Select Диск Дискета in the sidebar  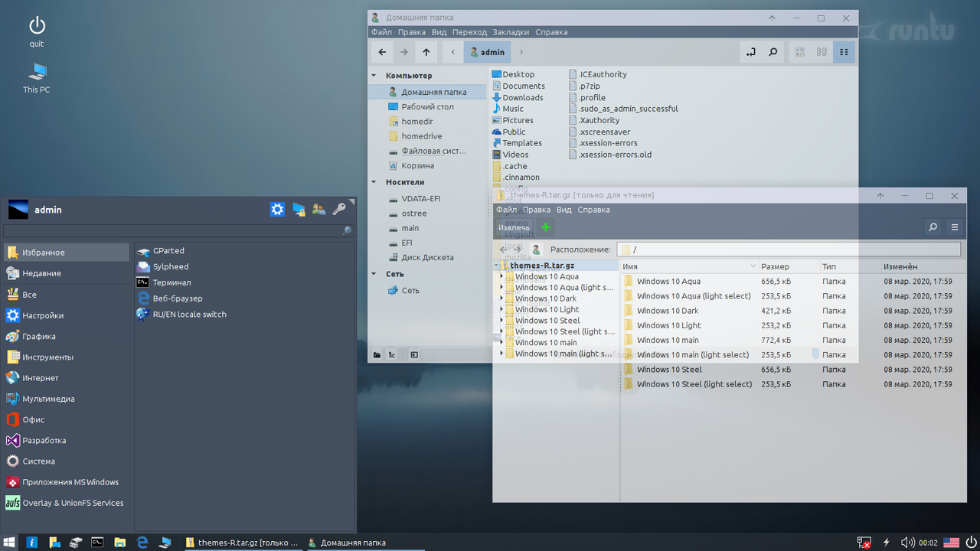click(427, 258)
